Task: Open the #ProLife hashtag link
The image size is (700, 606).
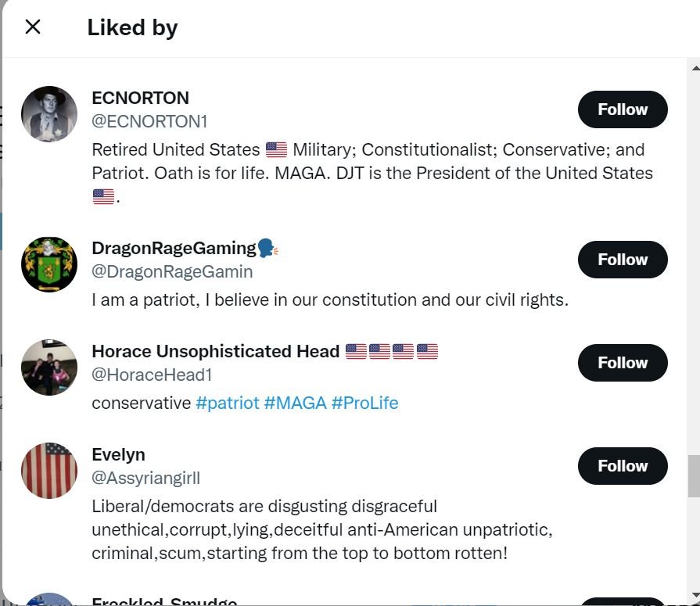Action: point(364,403)
